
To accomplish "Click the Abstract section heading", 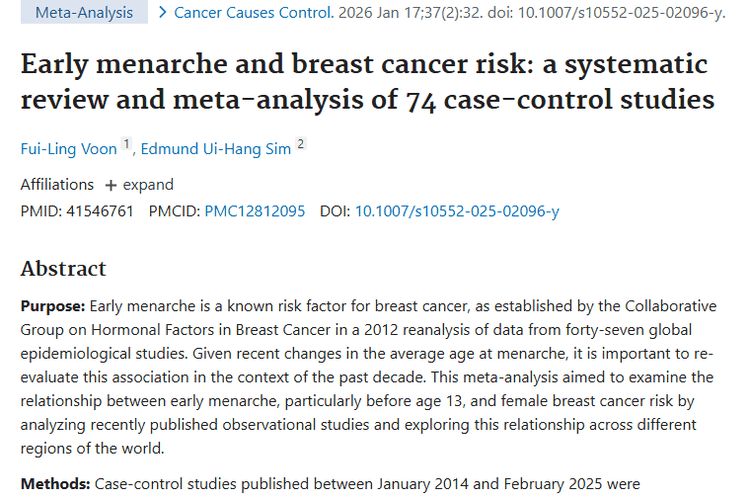I will coord(63,269).
